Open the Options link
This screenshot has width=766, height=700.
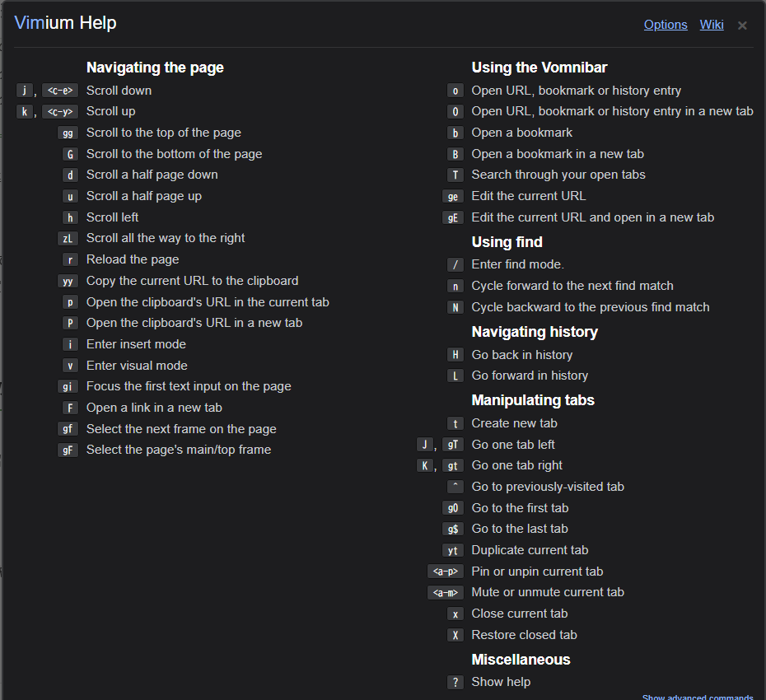[666, 25]
